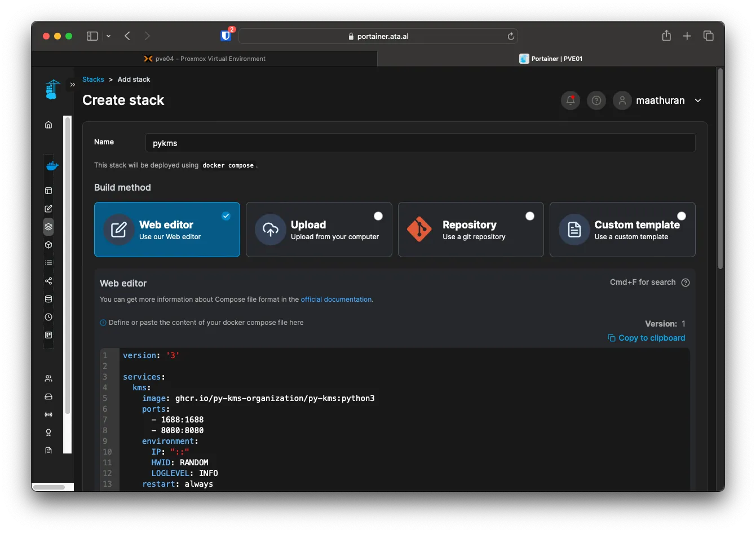The width and height of the screenshot is (756, 533).
Task: Click into the stack Name field
Action: tap(420, 143)
